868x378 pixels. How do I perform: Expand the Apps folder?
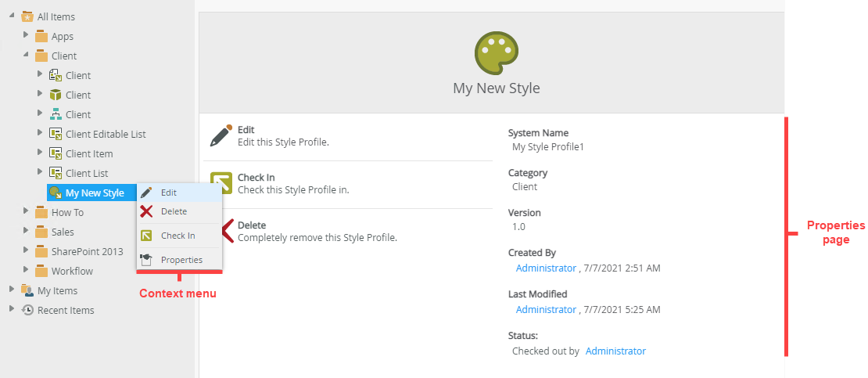click(26, 36)
